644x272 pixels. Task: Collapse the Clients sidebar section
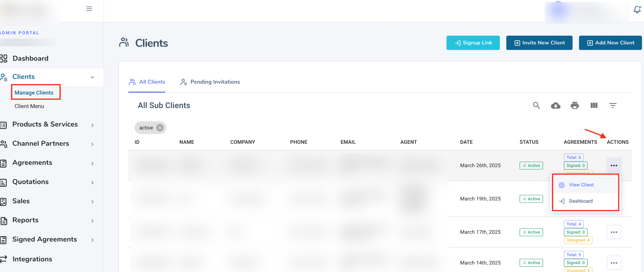coord(92,77)
